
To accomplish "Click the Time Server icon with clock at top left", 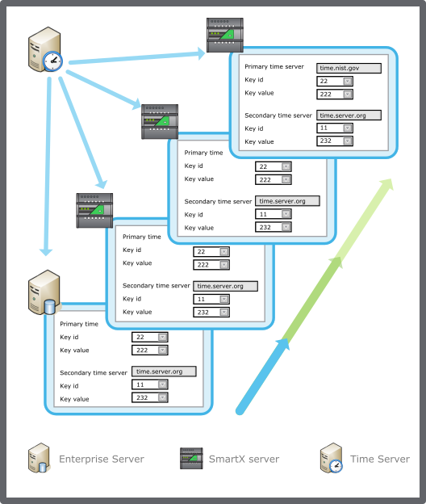I will tap(45, 49).
